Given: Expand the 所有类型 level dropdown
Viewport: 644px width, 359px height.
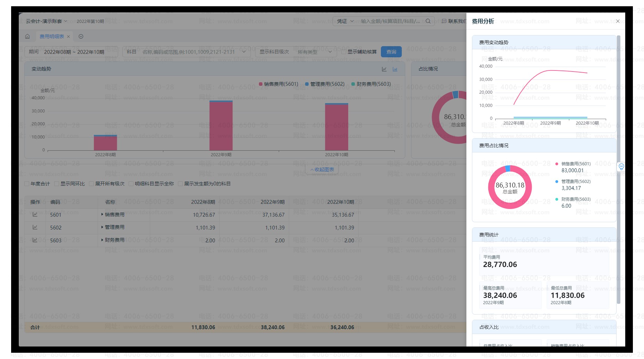Looking at the screenshot, I should (315, 52).
